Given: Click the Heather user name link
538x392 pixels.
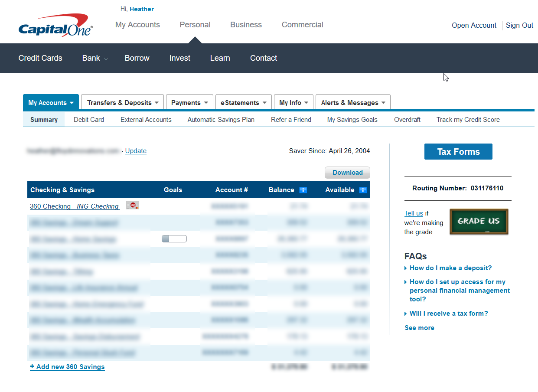Looking at the screenshot, I should pyautogui.click(x=142, y=9).
